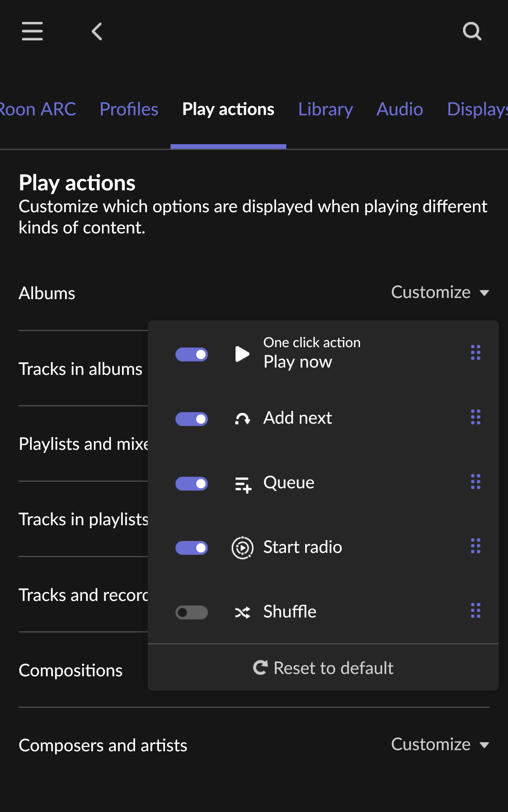Switch to the Audio tab

400,109
